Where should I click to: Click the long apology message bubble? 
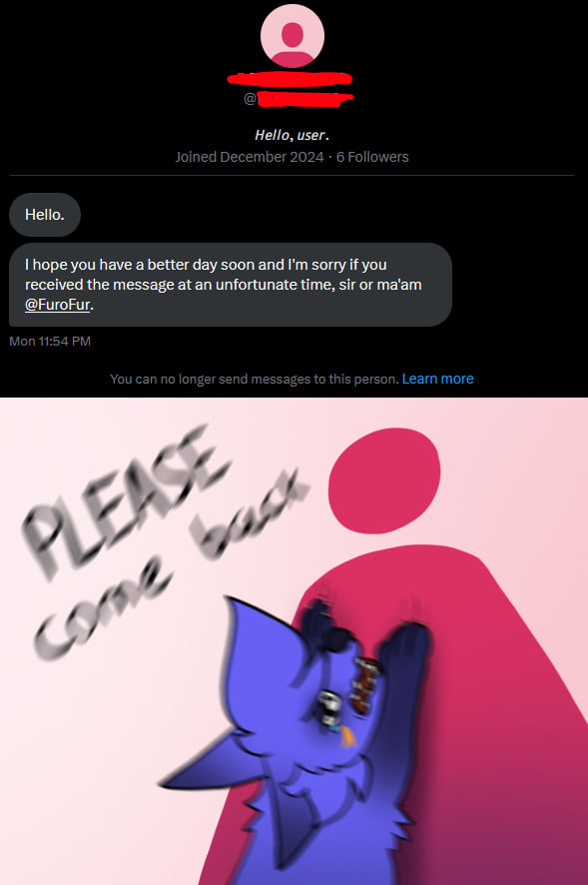click(x=231, y=285)
